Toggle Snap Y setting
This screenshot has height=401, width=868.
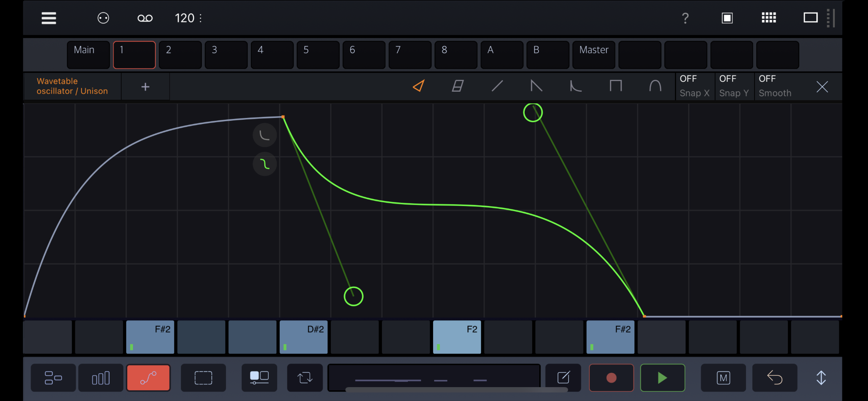pyautogui.click(x=734, y=86)
